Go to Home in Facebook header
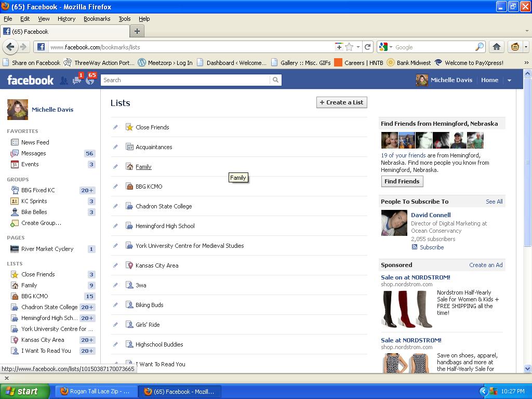The width and height of the screenshot is (532, 399). (x=489, y=80)
